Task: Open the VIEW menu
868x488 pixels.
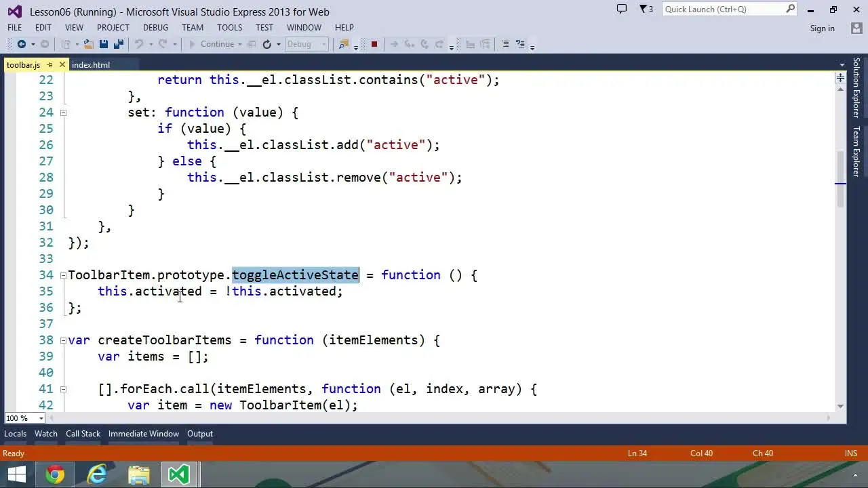Action: tap(74, 28)
